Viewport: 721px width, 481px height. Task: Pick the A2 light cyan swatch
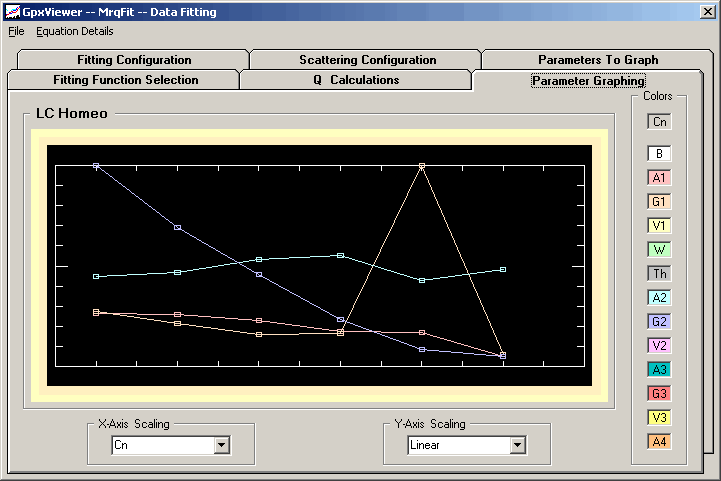[659, 298]
